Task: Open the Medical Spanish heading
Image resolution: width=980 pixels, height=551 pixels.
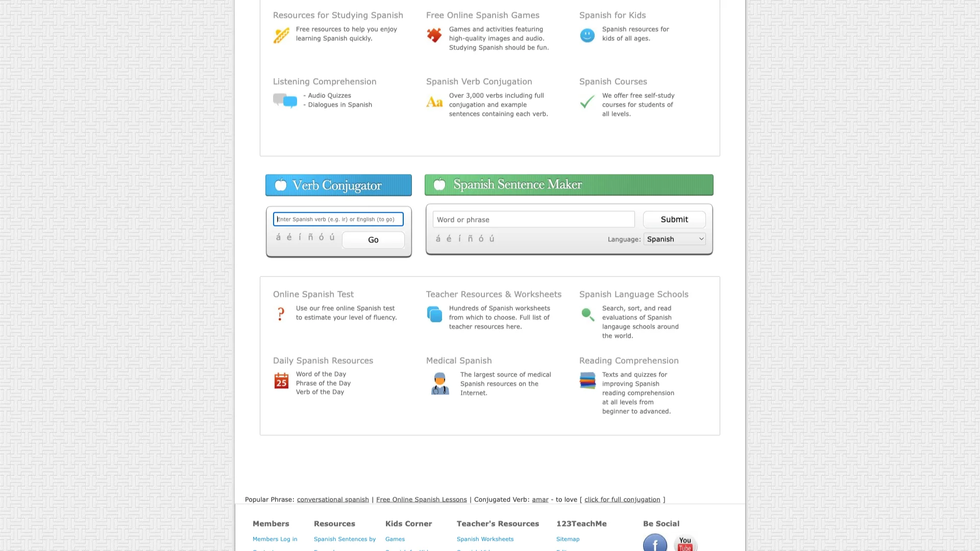Action: pyautogui.click(x=459, y=361)
